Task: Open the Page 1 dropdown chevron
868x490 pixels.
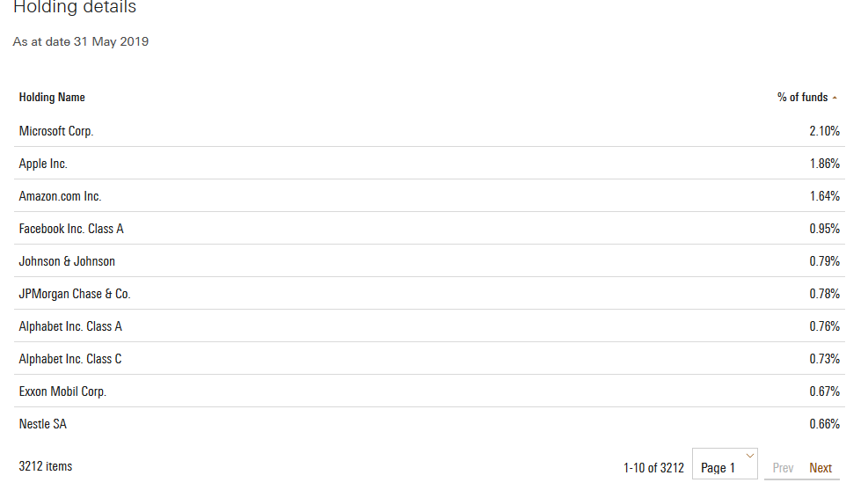Action: [749, 456]
